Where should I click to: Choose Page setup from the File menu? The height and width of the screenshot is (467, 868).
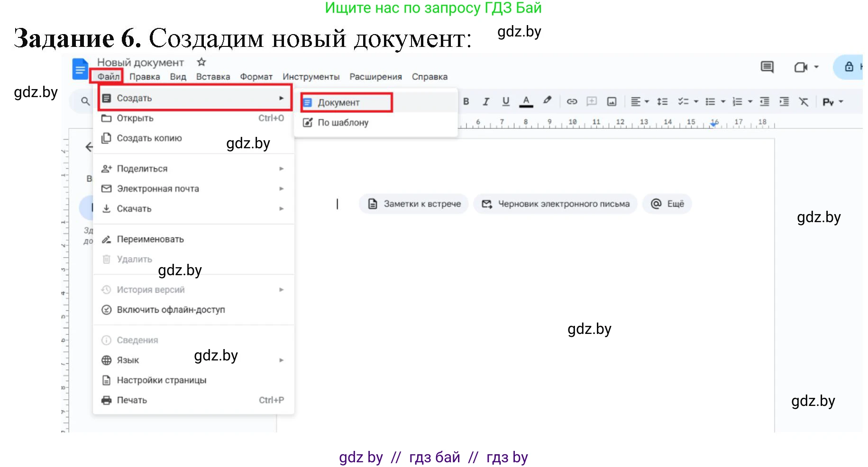161,380
